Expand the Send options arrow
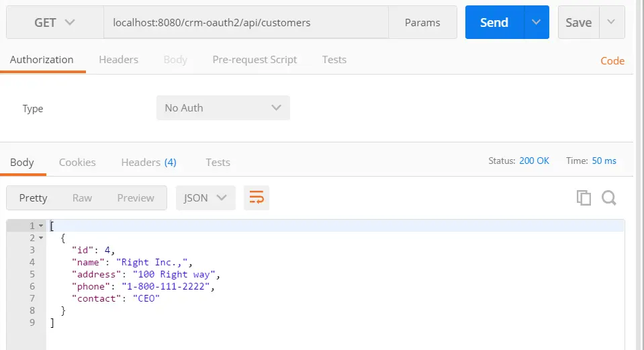This screenshot has width=644, height=350. click(536, 22)
